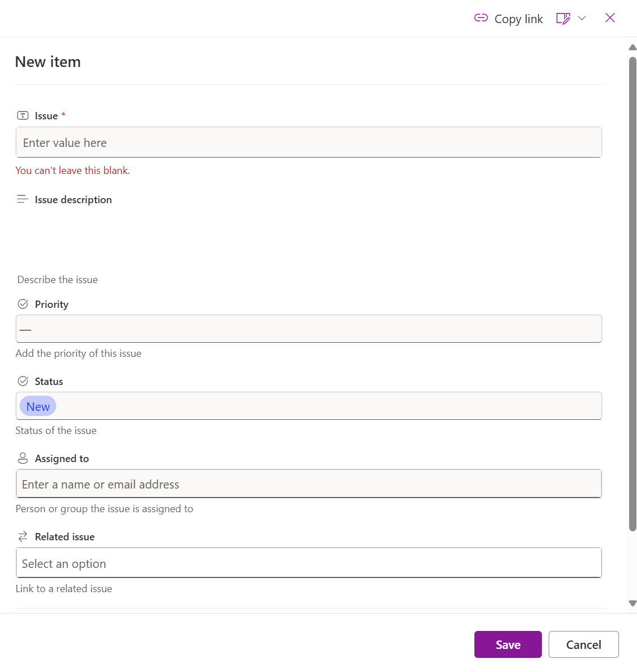The image size is (637, 672).
Task: Click the Cancel button
Action: [584, 644]
